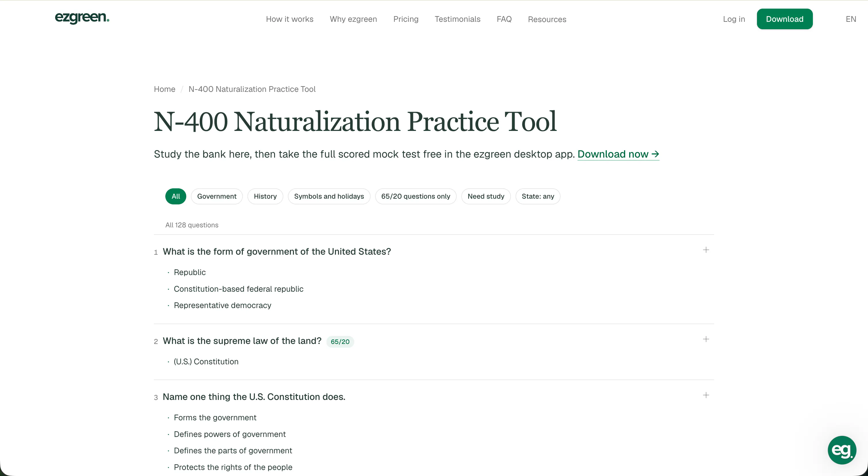The height and width of the screenshot is (476, 868).
Task: Open the Resources menu
Action: (547, 19)
